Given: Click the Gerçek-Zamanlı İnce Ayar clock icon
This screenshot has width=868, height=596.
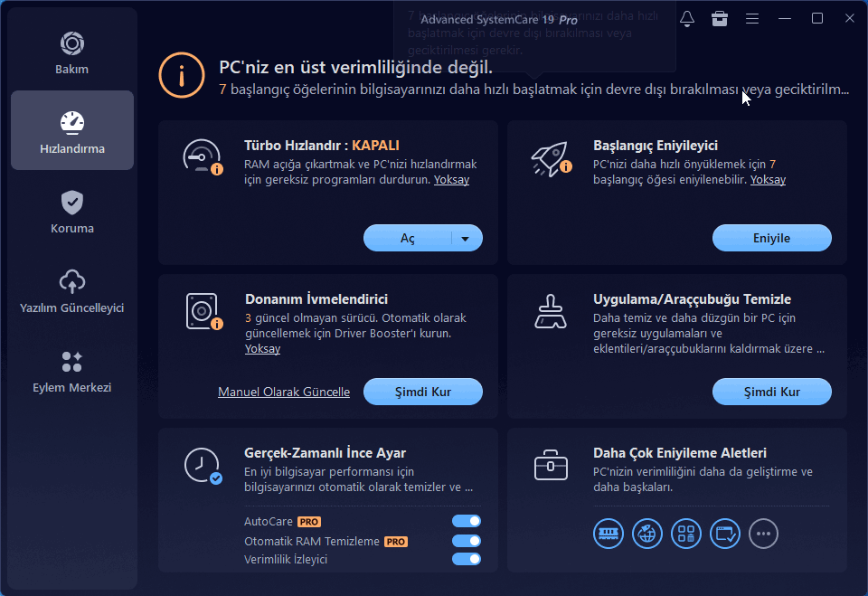Looking at the screenshot, I should click(x=203, y=466).
